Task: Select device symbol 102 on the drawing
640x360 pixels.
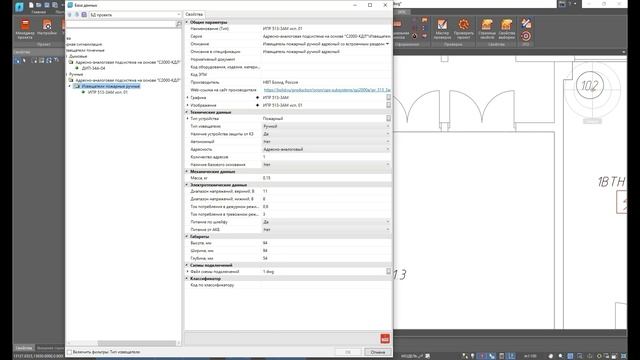Action: pos(589,86)
